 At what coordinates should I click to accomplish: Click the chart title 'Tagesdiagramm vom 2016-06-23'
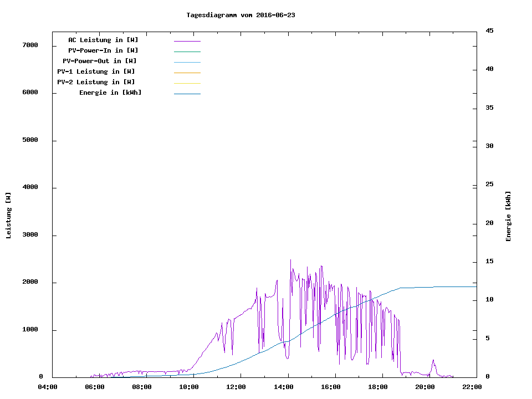tap(241, 15)
